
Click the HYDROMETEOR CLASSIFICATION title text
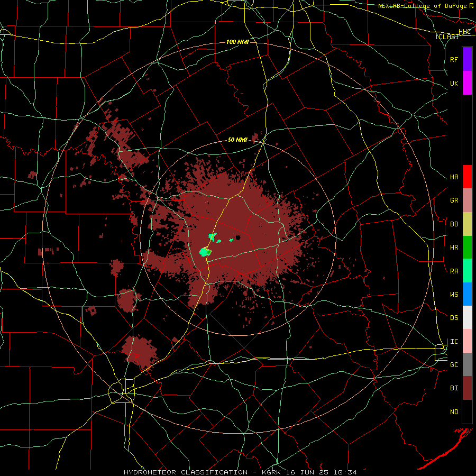pyautogui.click(x=185, y=472)
